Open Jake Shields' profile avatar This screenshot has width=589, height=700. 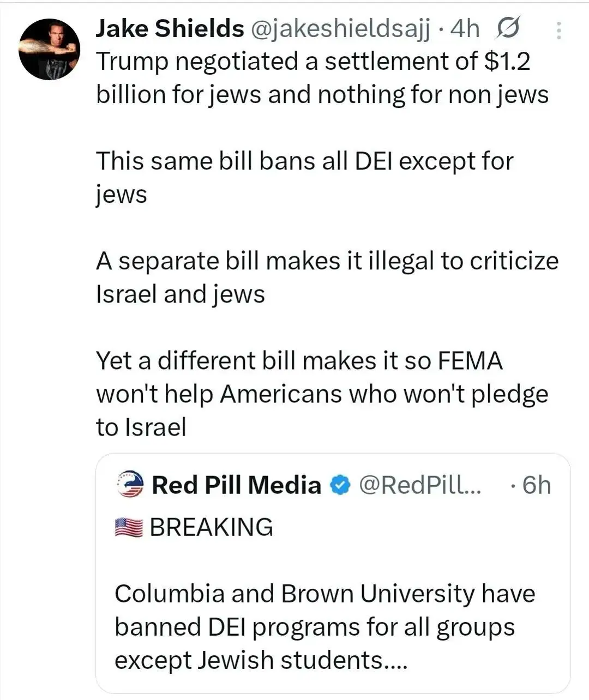click(x=50, y=50)
